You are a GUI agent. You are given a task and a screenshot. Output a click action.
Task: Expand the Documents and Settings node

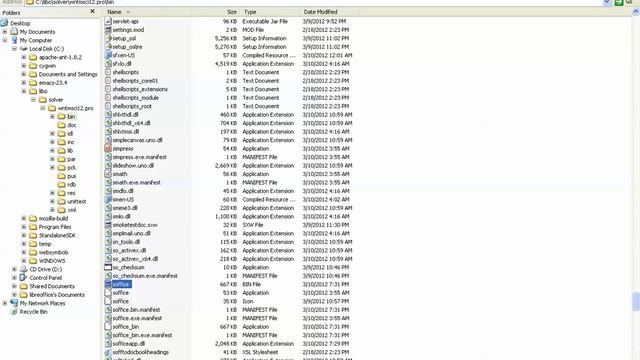(x=24, y=74)
